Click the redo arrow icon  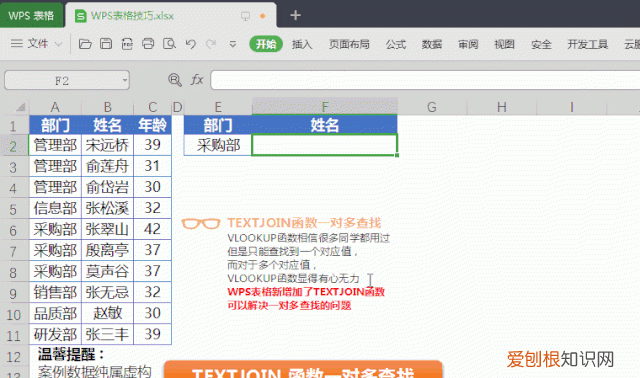(x=211, y=44)
